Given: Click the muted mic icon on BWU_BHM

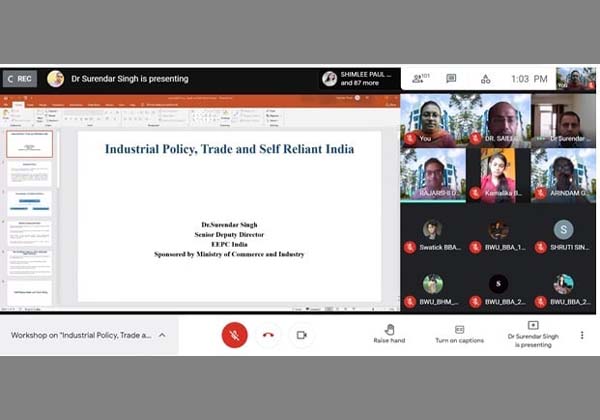Looking at the screenshot, I should tap(410, 302).
